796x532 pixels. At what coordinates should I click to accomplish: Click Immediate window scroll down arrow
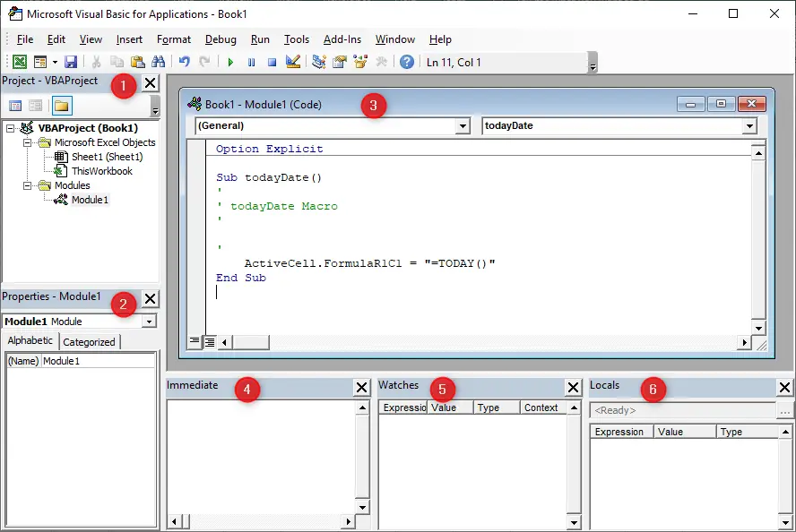click(x=362, y=507)
